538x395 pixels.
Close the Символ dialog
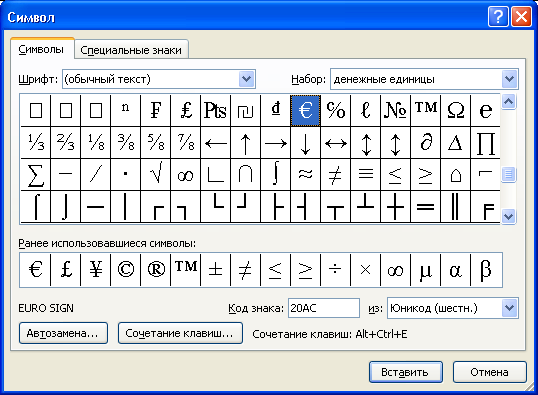[521, 16]
